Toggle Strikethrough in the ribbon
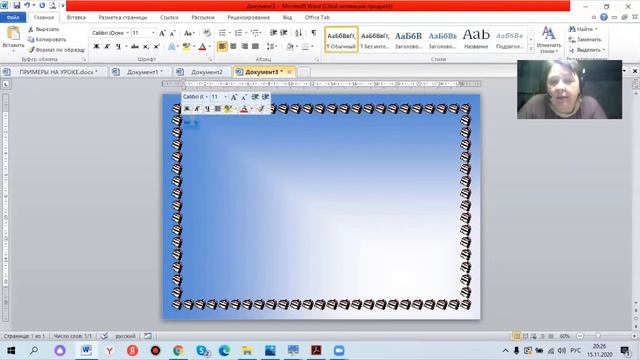Image resolution: width=640 pixels, height=360 pixels. coord(135,47)
